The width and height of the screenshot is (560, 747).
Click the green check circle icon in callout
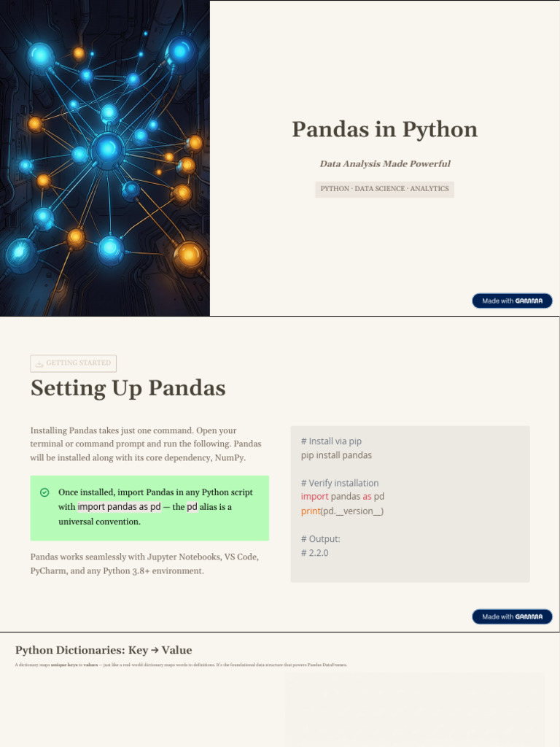(44, 492)
